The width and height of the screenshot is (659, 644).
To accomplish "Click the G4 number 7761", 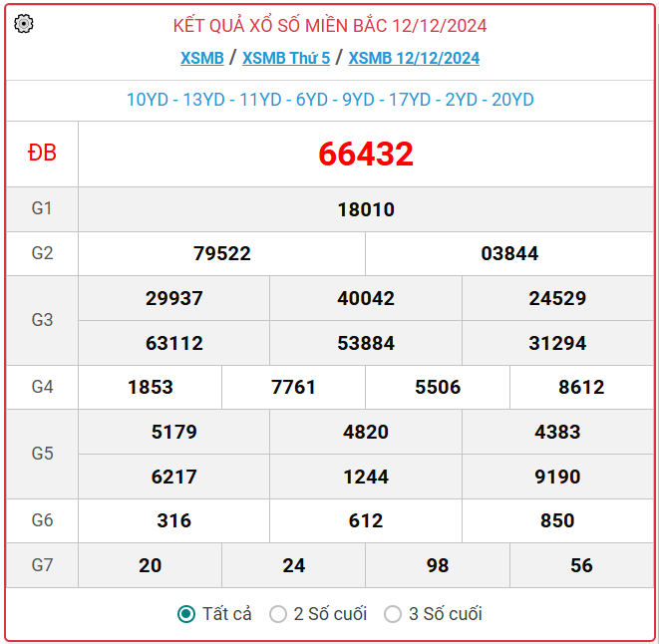I will coord(293,387).
